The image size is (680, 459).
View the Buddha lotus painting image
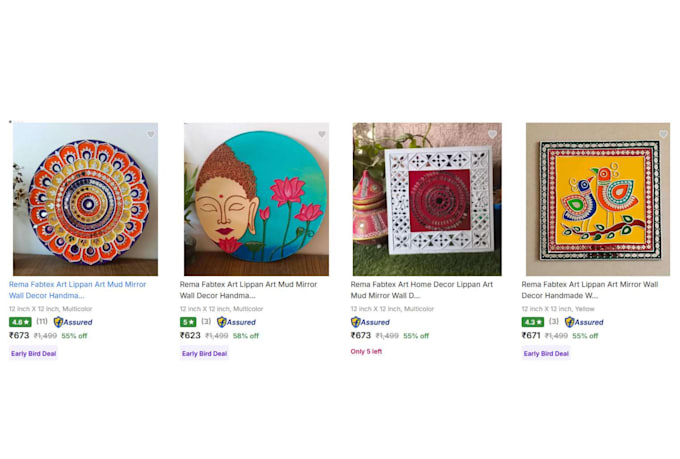coord(256,199)
